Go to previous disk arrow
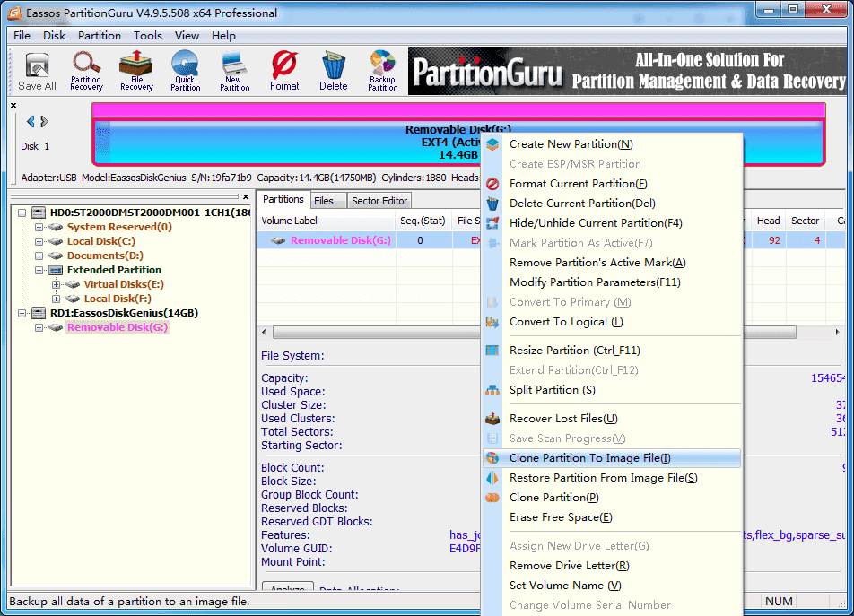854x616 pixels. 30,121
